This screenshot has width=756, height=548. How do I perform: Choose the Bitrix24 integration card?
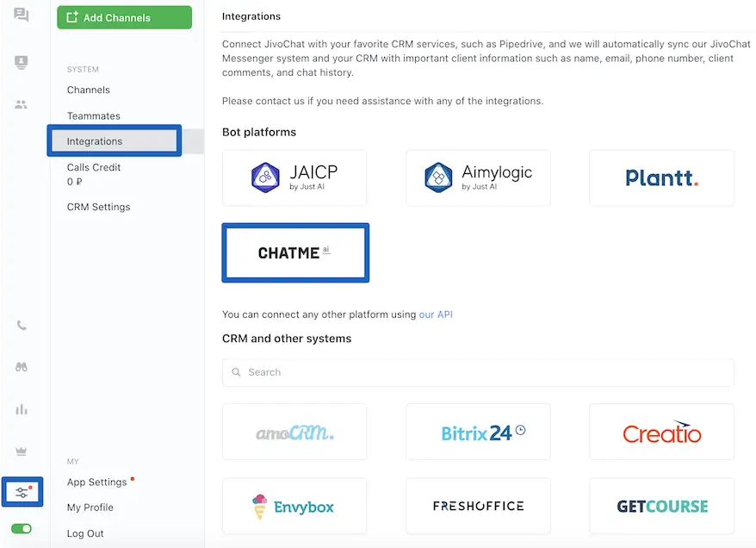pyautogui.click(x=478, y=432)
